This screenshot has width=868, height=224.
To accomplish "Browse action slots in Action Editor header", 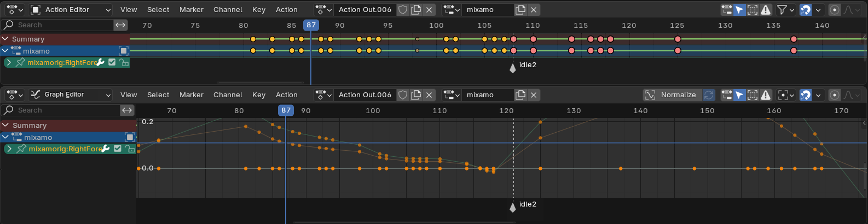I will coord(452,9).
